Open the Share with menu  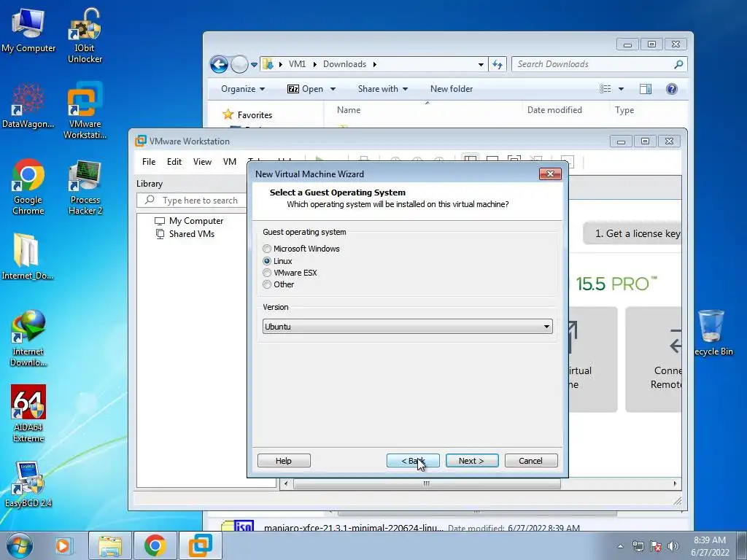pyautogui.click(x=382, y=89)
